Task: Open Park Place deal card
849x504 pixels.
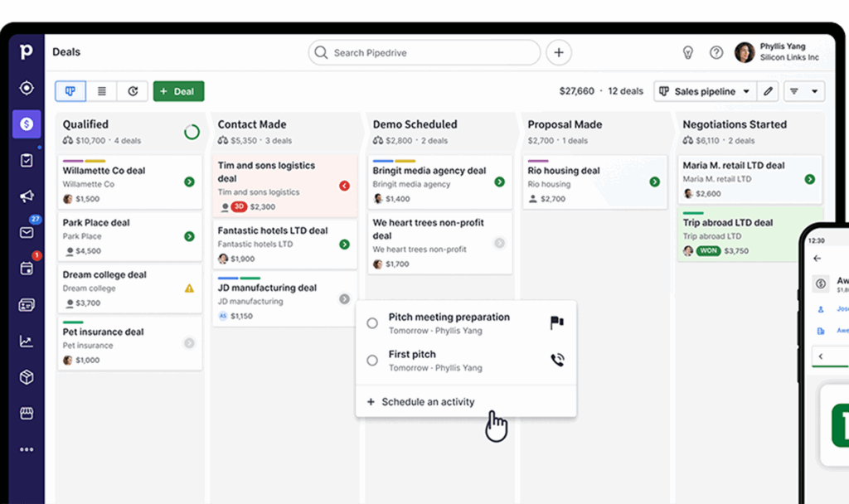Action: 130,236
